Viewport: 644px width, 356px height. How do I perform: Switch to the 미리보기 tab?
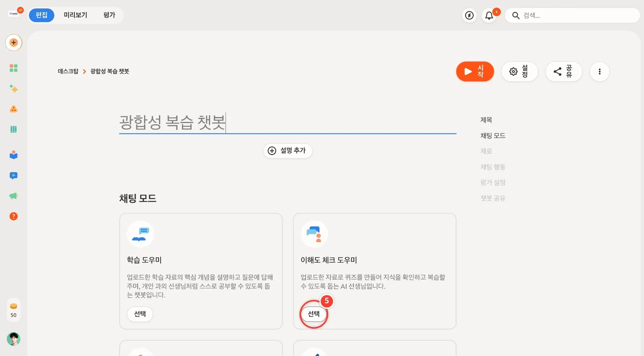coord(75,15)
